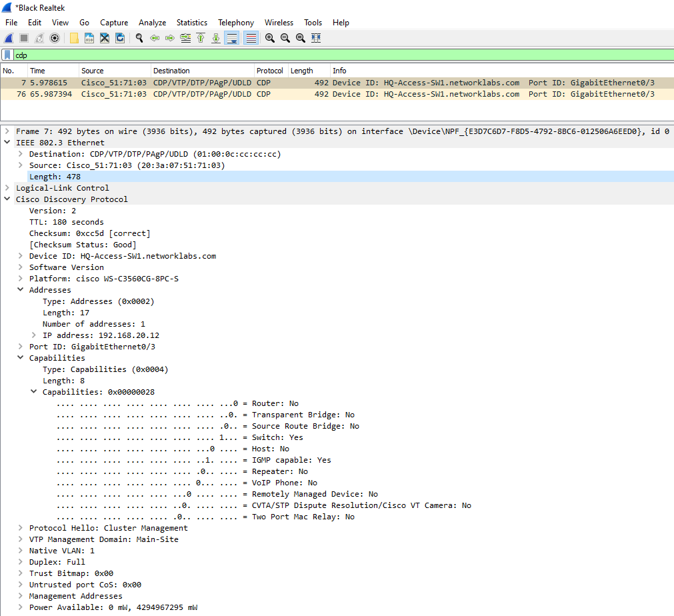Expand the Logical-Link Control node
The height and width of the screenshot is (616, 674).
[x=7, y=187]
